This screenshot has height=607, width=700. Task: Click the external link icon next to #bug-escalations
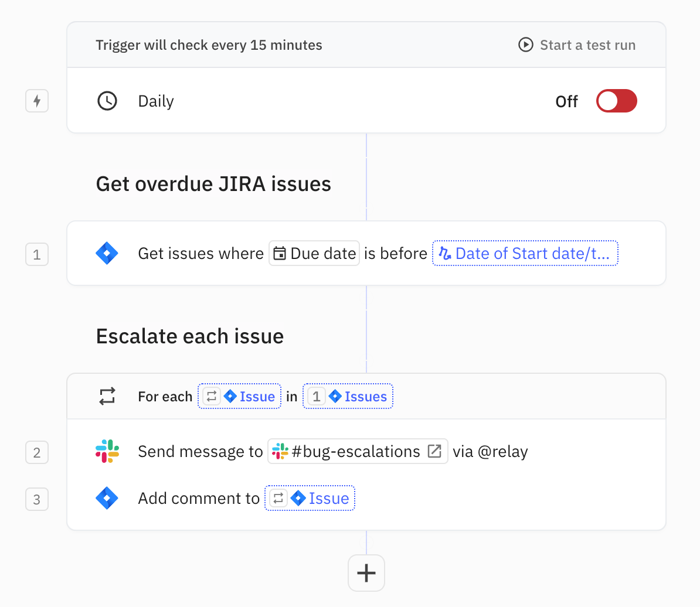(x=434, y=451)
